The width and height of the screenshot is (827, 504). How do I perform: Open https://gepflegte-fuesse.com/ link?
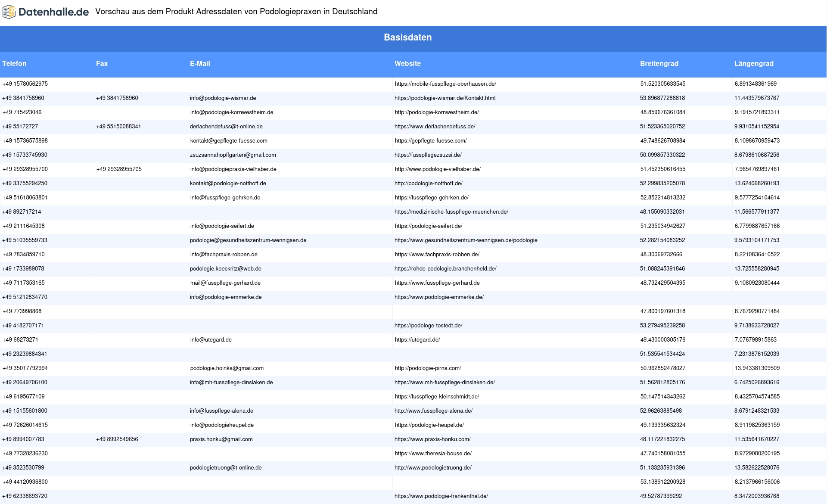point(431,141)
